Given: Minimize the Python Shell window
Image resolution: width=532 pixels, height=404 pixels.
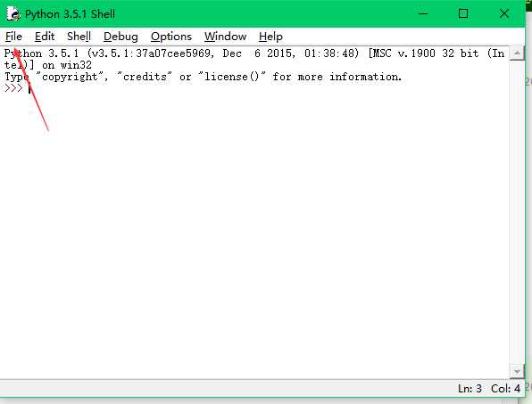Looking at the screenshot, I should [423, 14].
